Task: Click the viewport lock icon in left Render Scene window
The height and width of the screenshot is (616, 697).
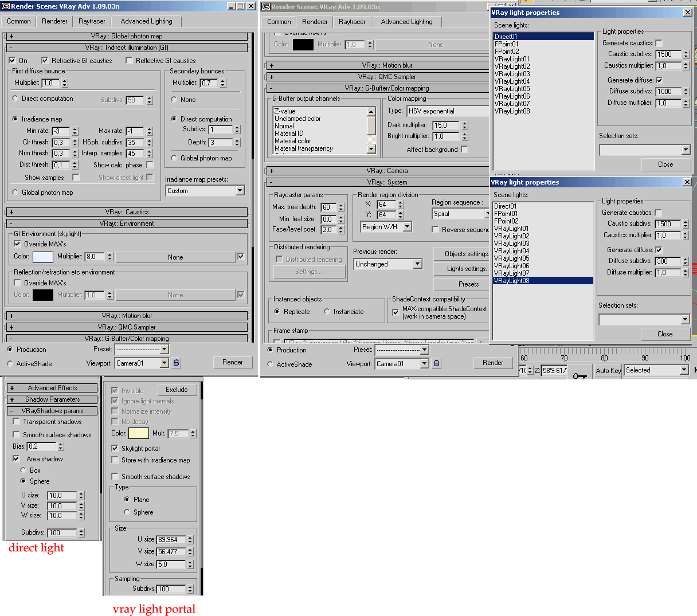Action: pos(176,363)
